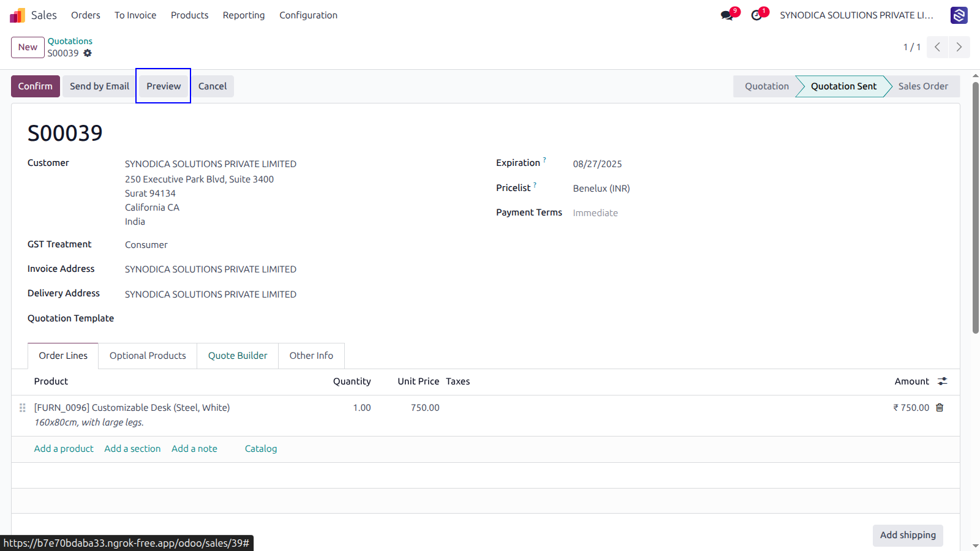Confirm the quotation
The image size is (980, 551).
(36, 86)
